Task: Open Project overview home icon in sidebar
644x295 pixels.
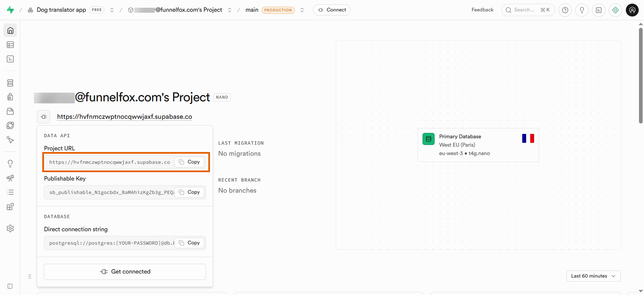Action: pyautogui.click(x=10, y=31)
